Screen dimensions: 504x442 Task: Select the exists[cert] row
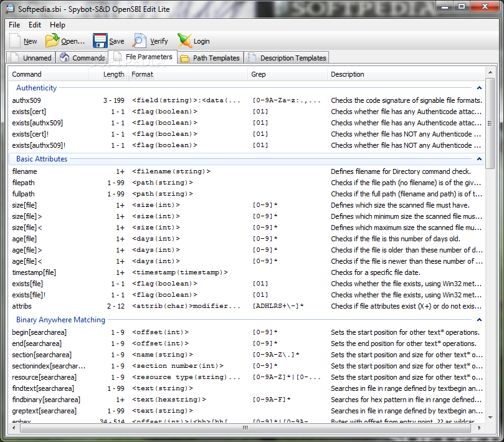pyautogui.click(x=247, y=112)
